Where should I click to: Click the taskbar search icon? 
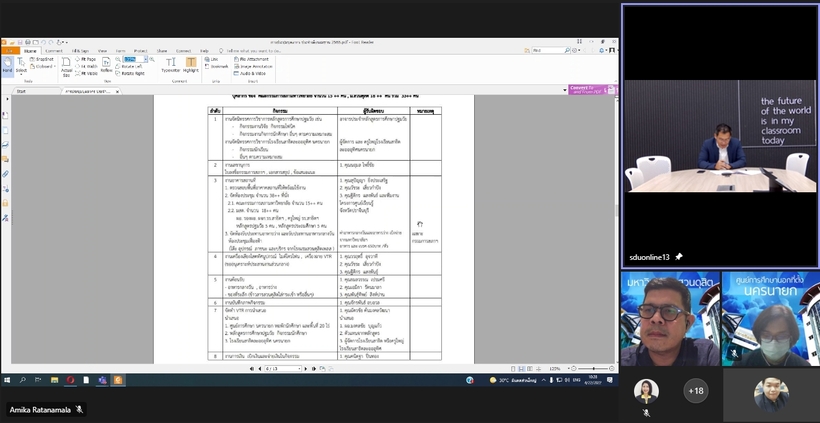click(22, 380)
